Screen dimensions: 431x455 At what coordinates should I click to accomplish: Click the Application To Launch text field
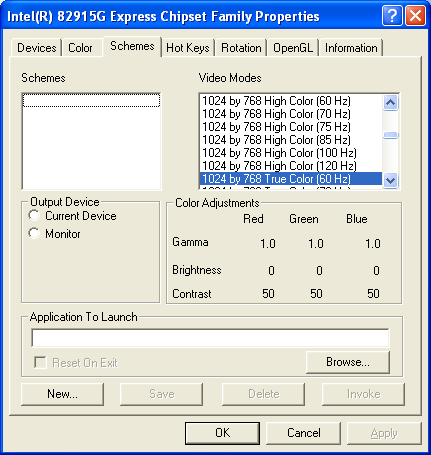pyautogui.click(x=210, y=338)
